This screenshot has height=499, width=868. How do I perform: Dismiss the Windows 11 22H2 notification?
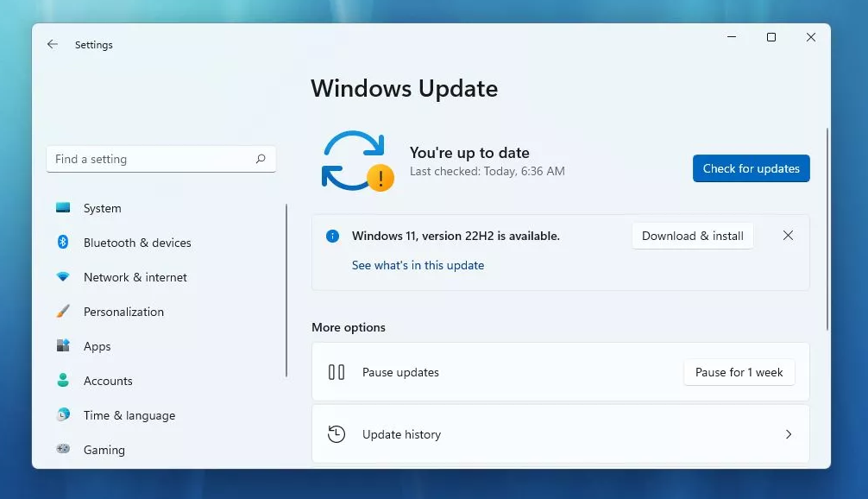pos(788,236)
